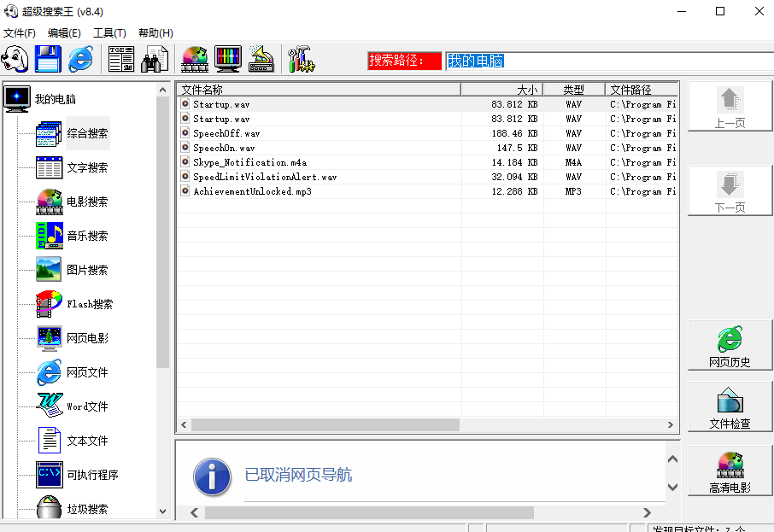Select 综合搜索 in the sidebar
This screenshot has width=774, height=532.
87,133
